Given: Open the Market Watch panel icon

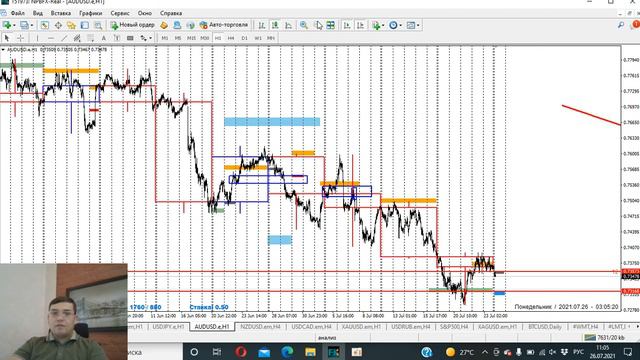Looking at the screenshot, I should point(44,25).
